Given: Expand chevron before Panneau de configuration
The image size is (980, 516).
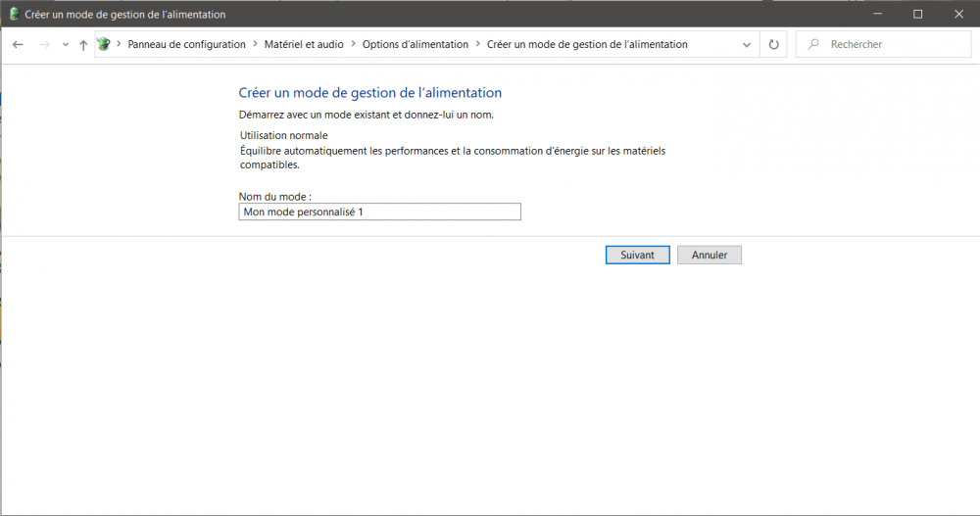Looking at the screenshot, I should (x=119, y=44).
